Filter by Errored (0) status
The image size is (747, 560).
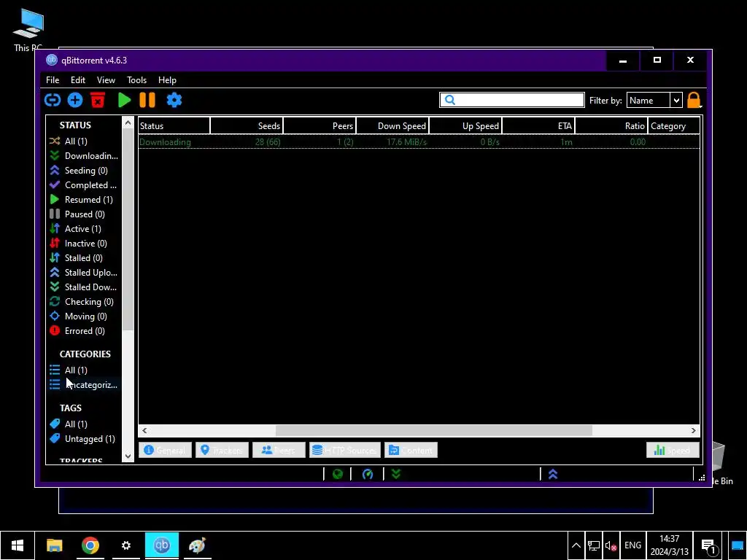(x=84, y=331)
